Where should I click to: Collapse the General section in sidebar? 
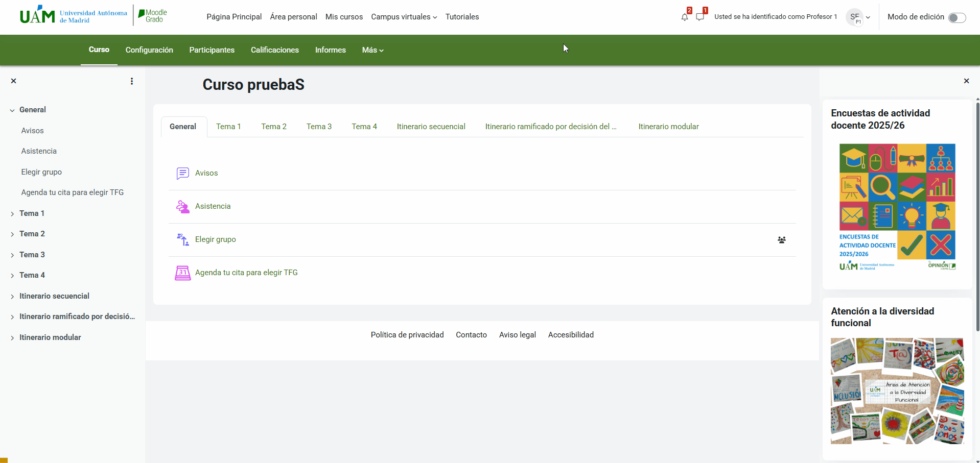pos(11,110)
